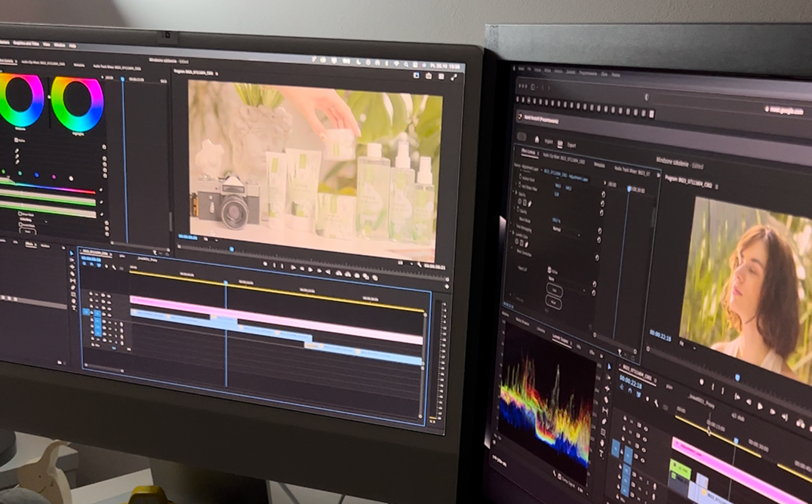Open left Program monitor's wrench settings
Image resolution: width=812 pixels, height=504 pixels.
click(x=420, y=266)
